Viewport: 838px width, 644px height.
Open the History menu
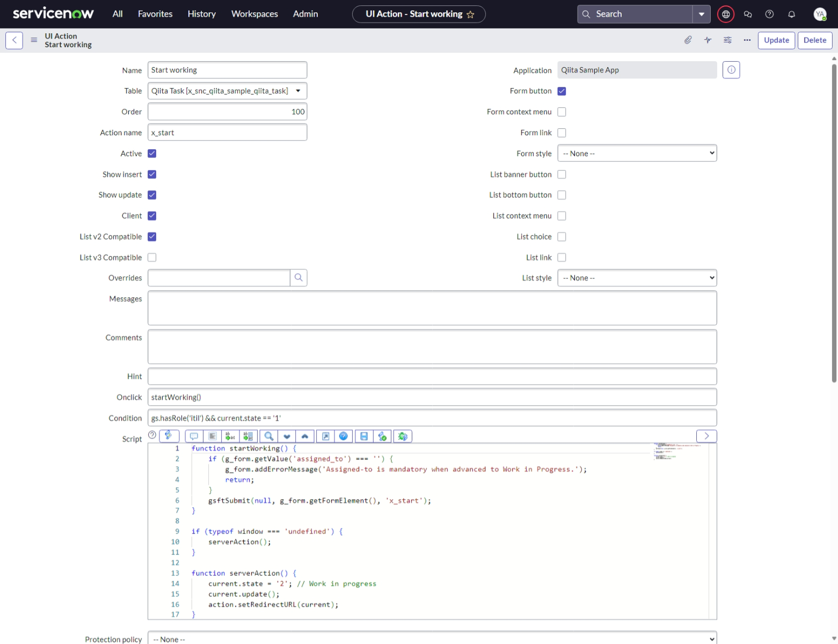202,14
